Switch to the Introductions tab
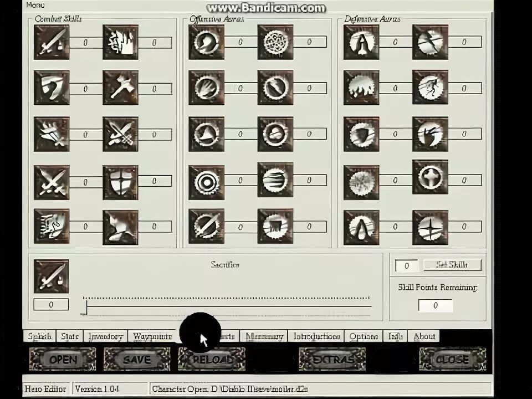 coord(316,336)
